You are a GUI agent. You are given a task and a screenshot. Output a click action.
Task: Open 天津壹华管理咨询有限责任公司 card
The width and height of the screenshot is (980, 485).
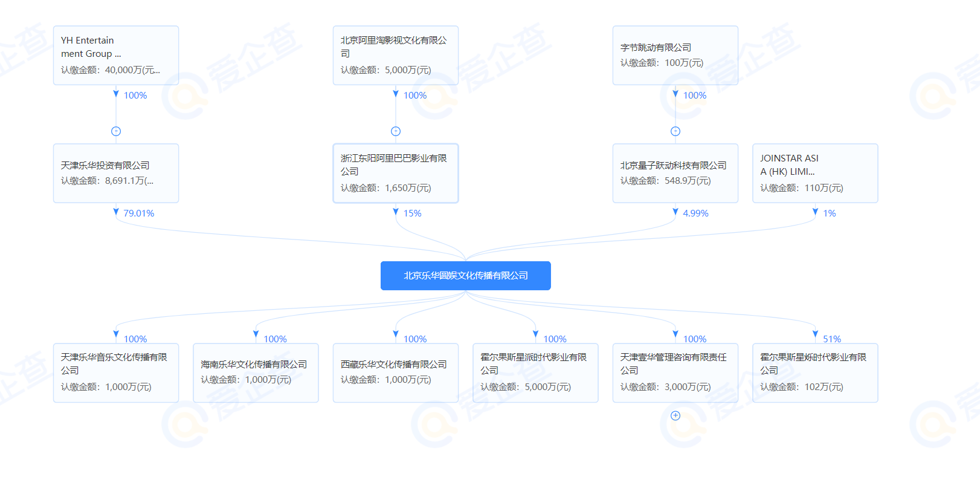(x=675, y=373)
